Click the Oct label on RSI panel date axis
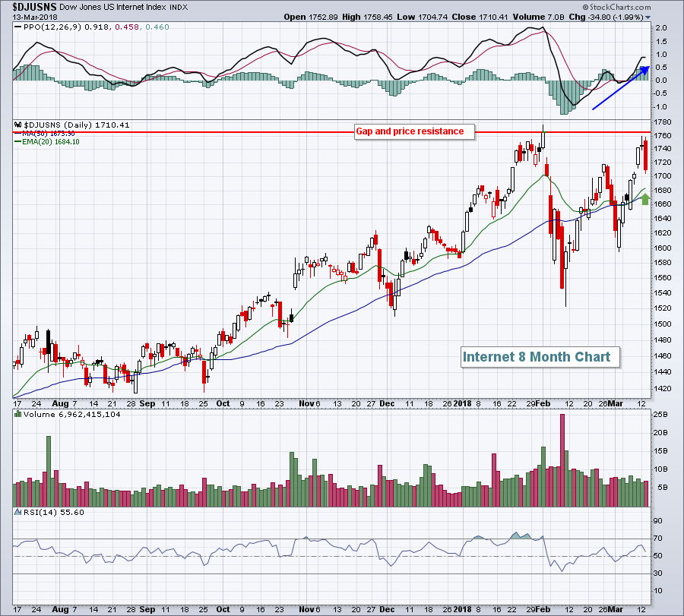Screen dimensions: 684x616 coord(223,609)
